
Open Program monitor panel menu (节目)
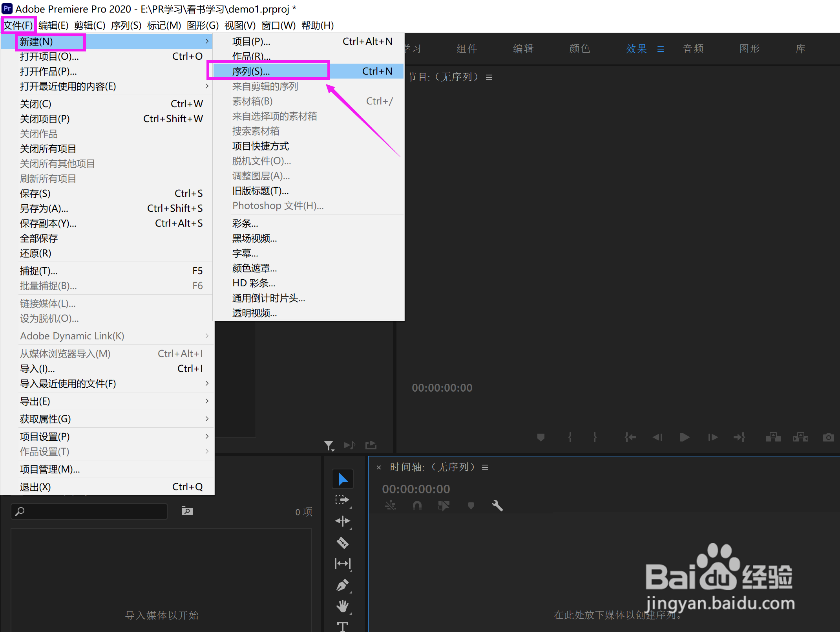pyautogui.click(x=489, y=77)
